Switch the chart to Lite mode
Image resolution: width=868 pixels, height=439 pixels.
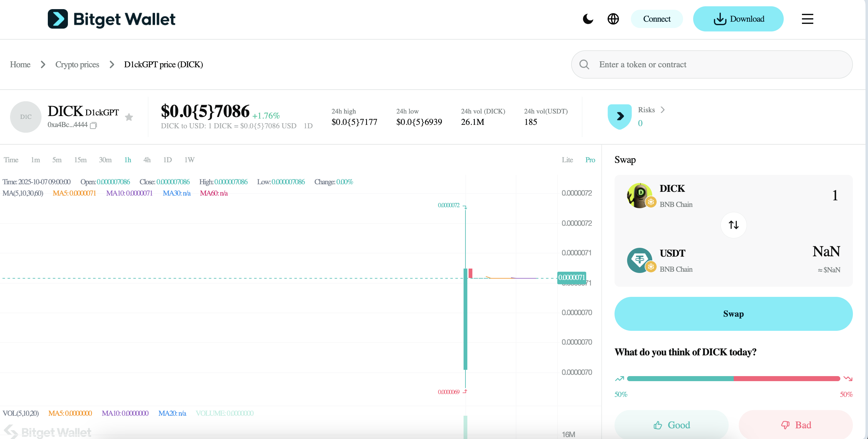[x=567, y=160]
